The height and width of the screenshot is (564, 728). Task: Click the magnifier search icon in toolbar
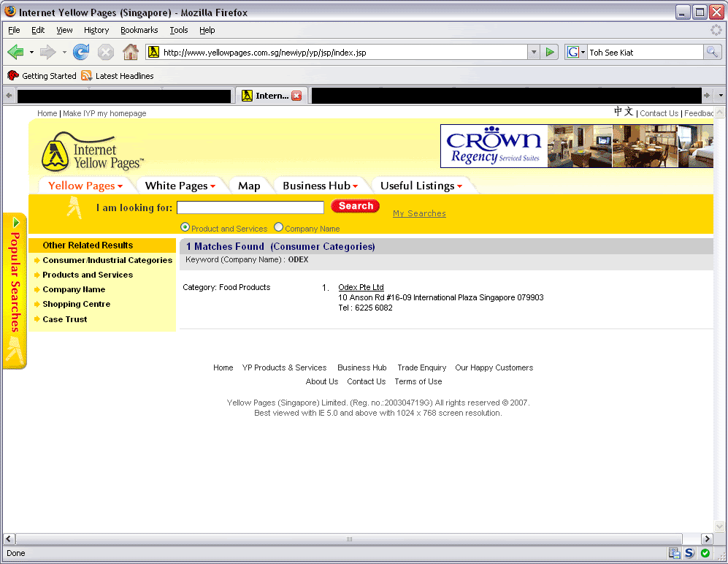point(712,52)
